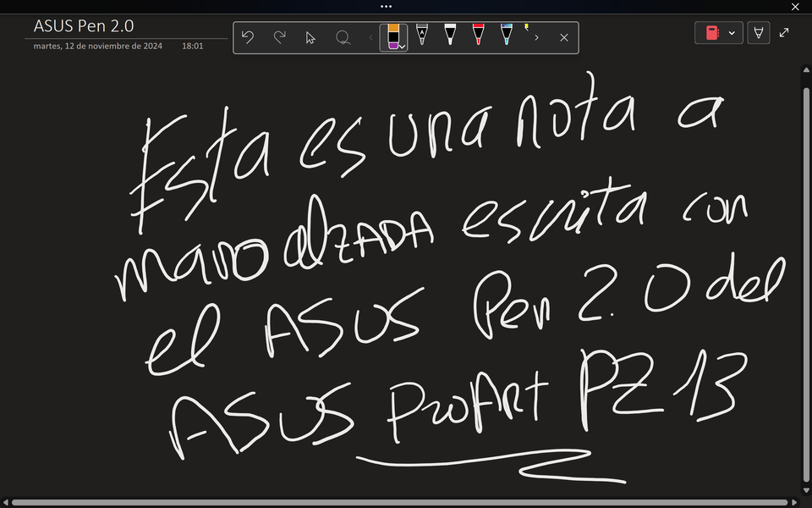The width and height of the screenshot is (812, 508).
Task: Activate the Lasso Select tool
Action: [x=343, y=37]
